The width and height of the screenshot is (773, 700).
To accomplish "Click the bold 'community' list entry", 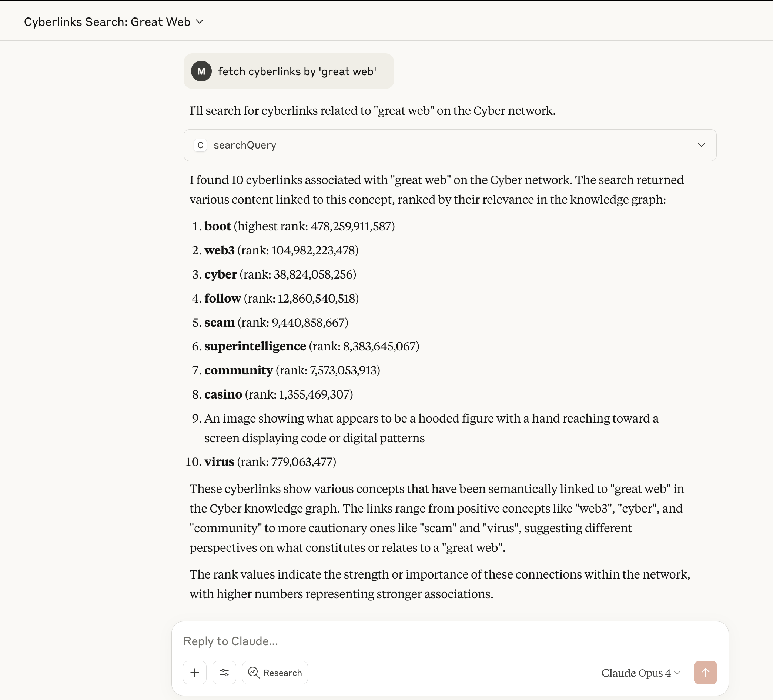I will pyautogui.click(x=238, y=370).
